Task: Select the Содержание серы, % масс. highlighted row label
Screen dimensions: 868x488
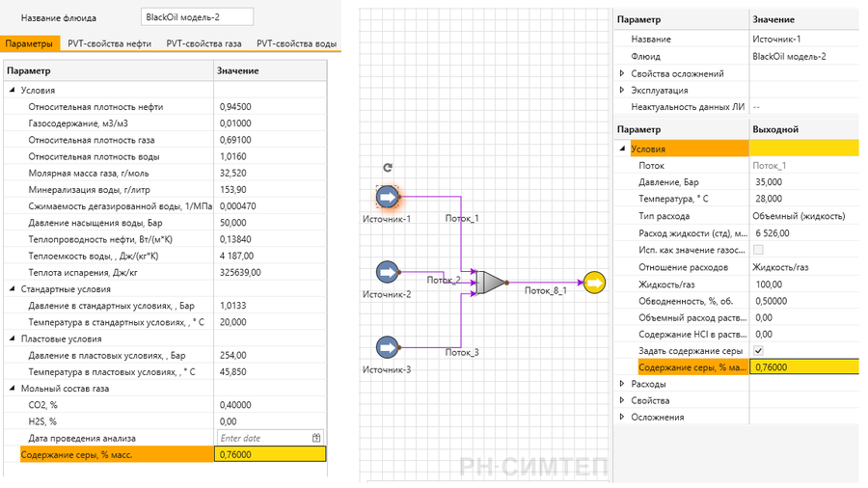Action: click(117, 455)
